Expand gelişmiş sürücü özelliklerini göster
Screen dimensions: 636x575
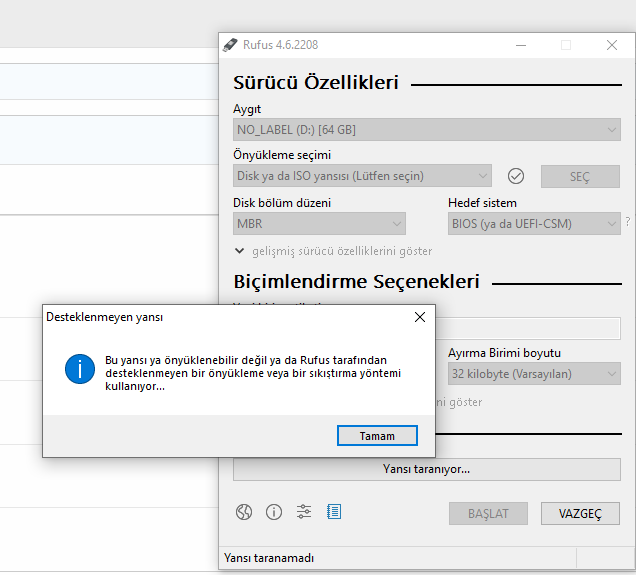point(334,251)
